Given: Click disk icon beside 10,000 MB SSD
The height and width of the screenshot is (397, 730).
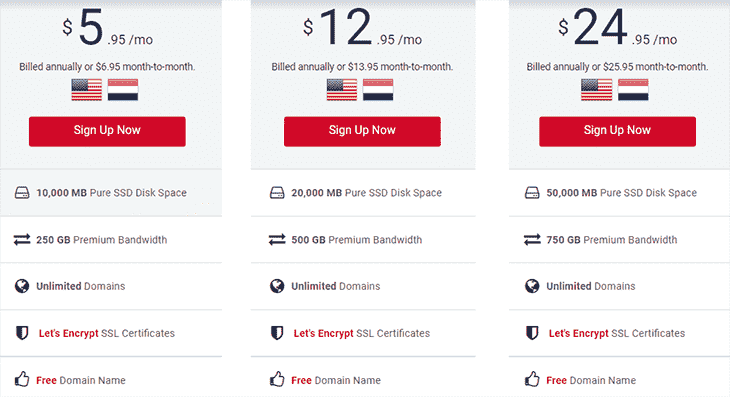Looking at the screenshot, I should [x=22, y=193].
